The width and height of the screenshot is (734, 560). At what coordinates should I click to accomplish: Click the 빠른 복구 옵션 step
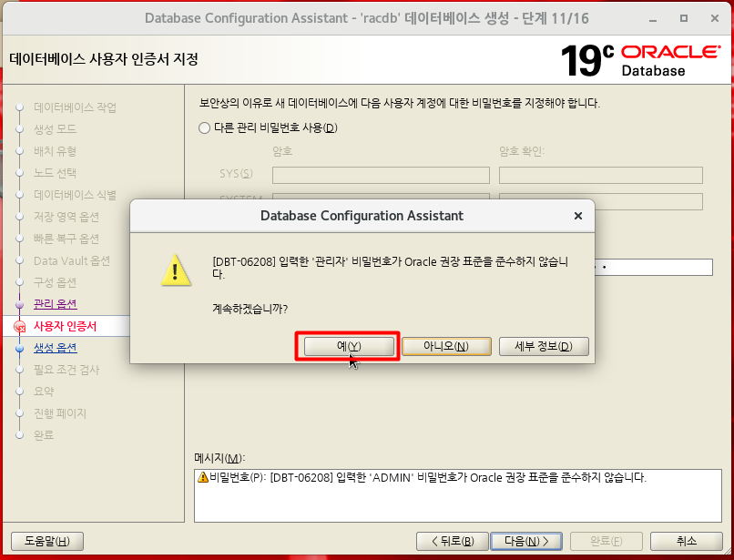click(x=66, y=239)
